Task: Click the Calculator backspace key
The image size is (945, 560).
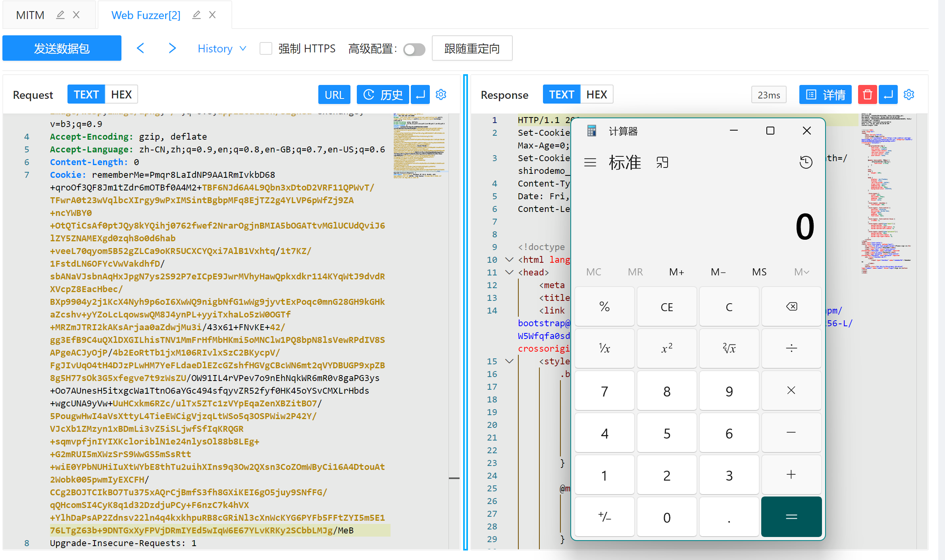Action: 791,306
